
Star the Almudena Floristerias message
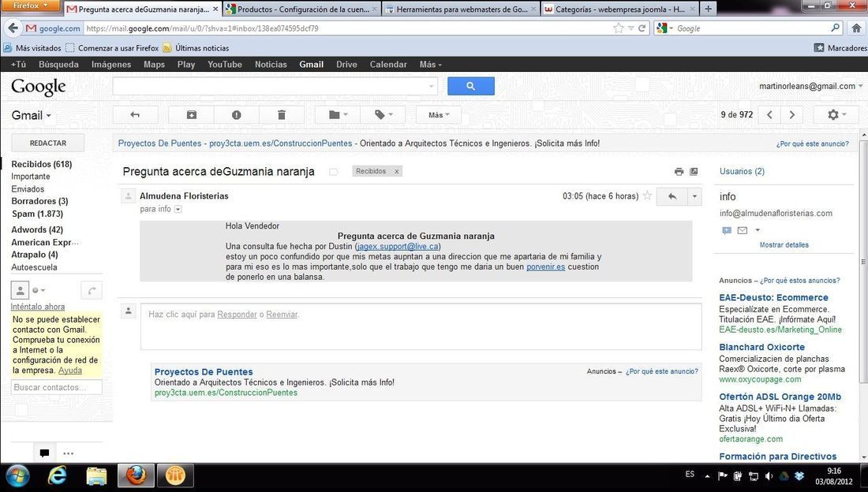pos(647,196)
